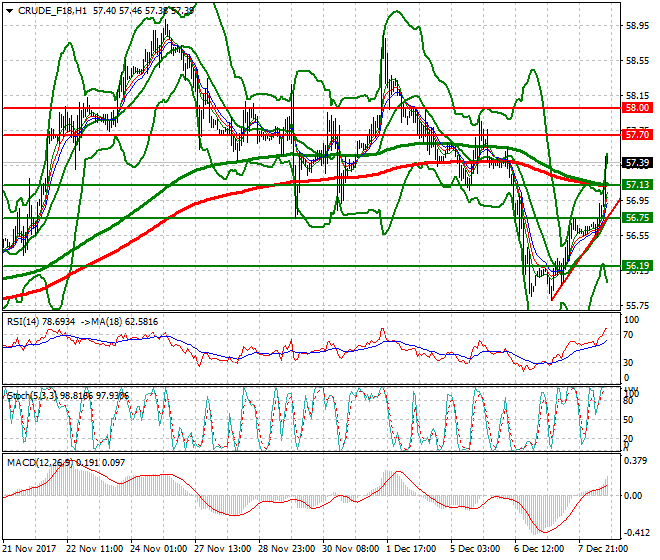Screen dimensions: 660x560
Task: Click the current price 57.39 label
Action: click(637, 163)
